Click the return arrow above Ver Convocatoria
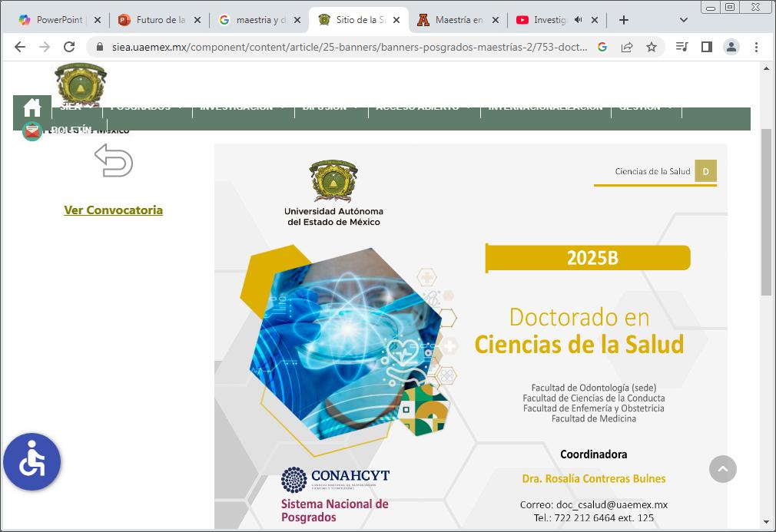 click(x=114, y=160)
